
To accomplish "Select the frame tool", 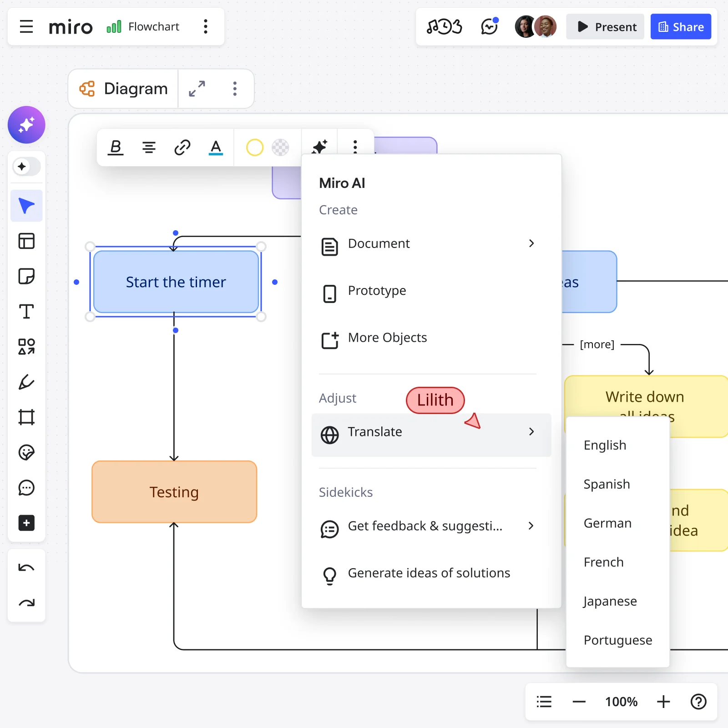I will pos(26,417).
